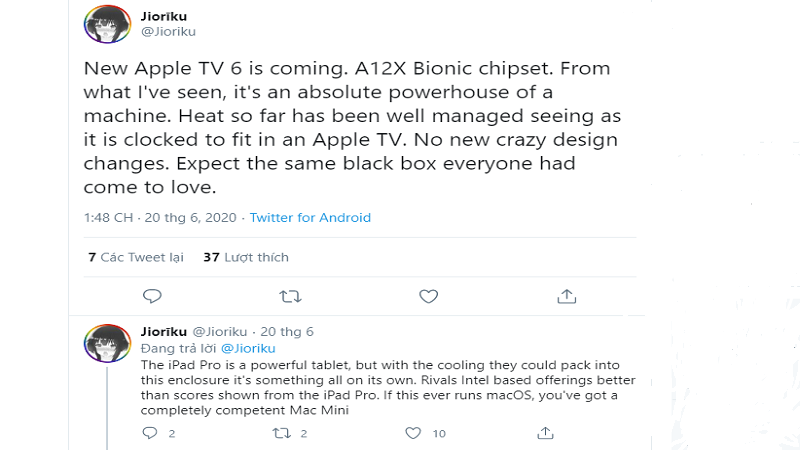The height and width of the screenshot is (450, 800).
Task: Like the iPad Pro reply tweet
Action: 414,433
